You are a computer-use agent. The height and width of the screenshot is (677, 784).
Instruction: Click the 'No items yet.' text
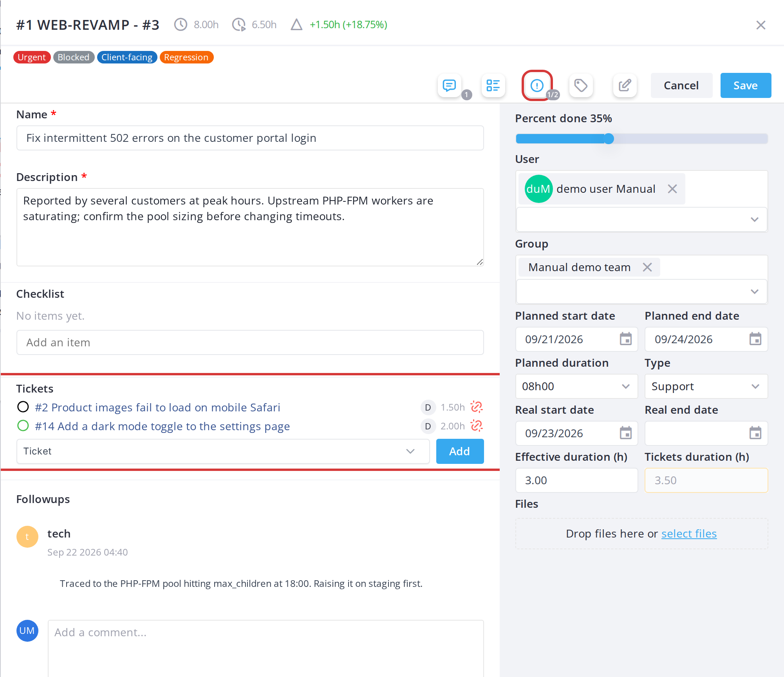click(50, 316)
